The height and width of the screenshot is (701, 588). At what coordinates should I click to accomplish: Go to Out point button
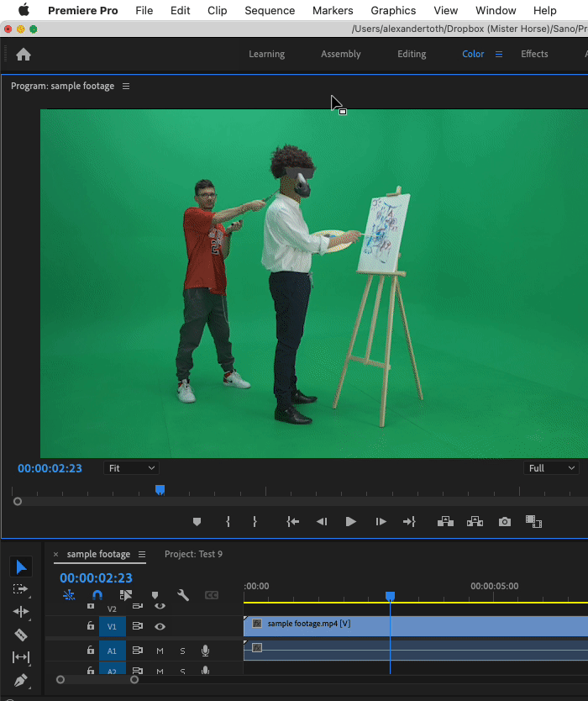[409, 522]
